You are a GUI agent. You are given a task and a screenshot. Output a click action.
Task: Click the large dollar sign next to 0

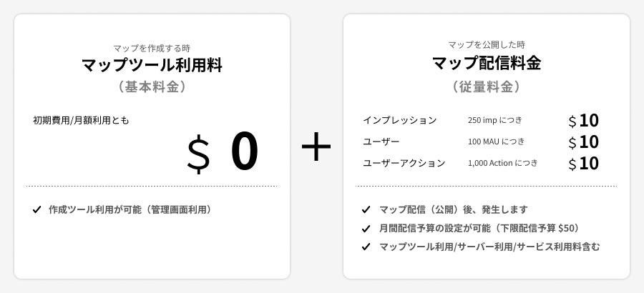tap(198, 155)
